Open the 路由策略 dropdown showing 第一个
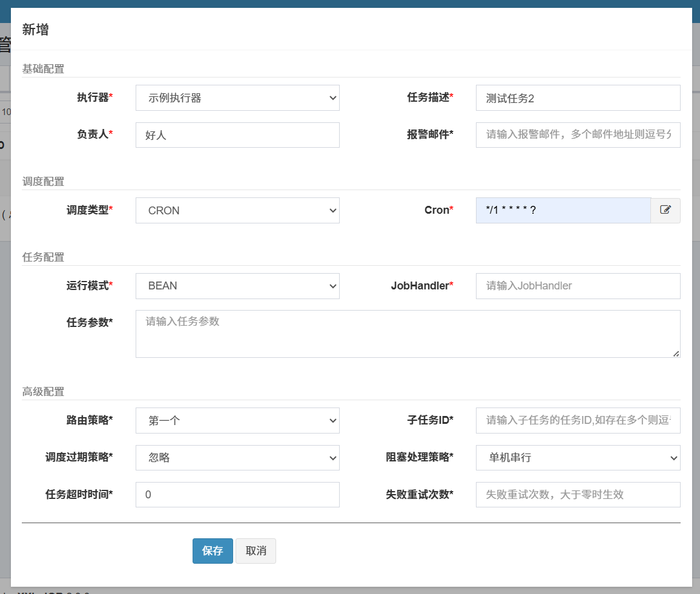The height and width of the screenshot is (594, 700). point(237,420)
